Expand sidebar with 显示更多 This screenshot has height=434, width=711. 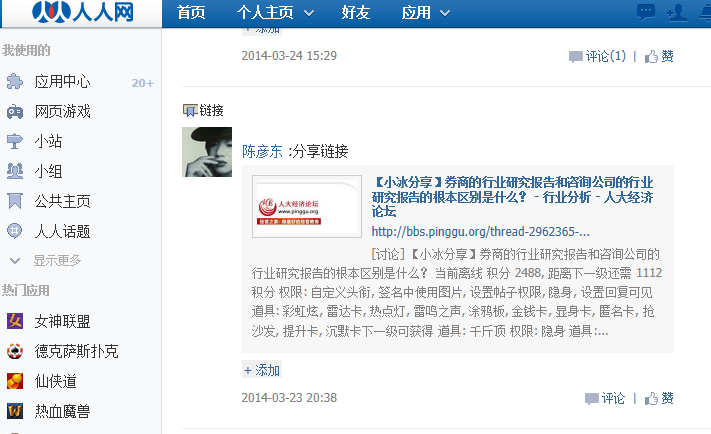point(45,261)
